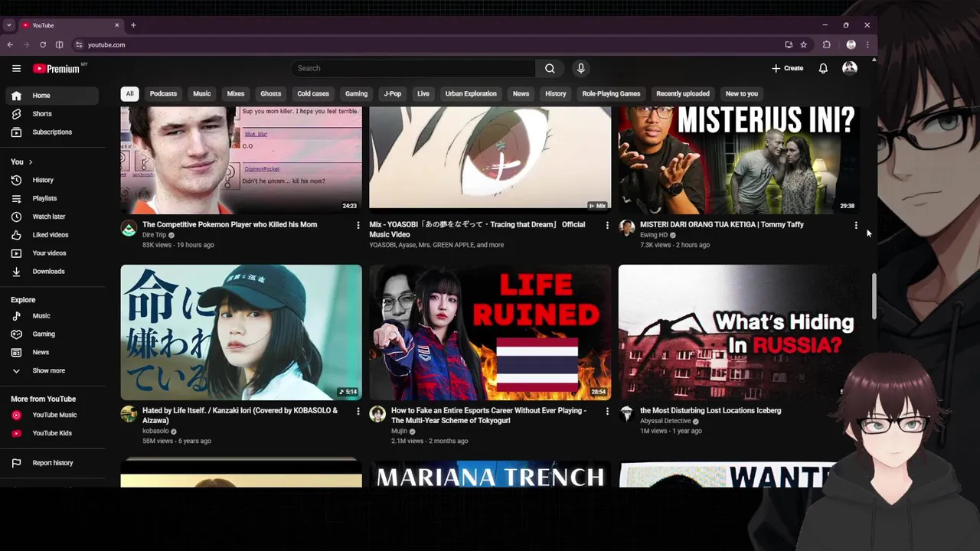Open History in the sidebar
Image resolution: width=980 pixels, height=551 pixels.
pos(52,180)
